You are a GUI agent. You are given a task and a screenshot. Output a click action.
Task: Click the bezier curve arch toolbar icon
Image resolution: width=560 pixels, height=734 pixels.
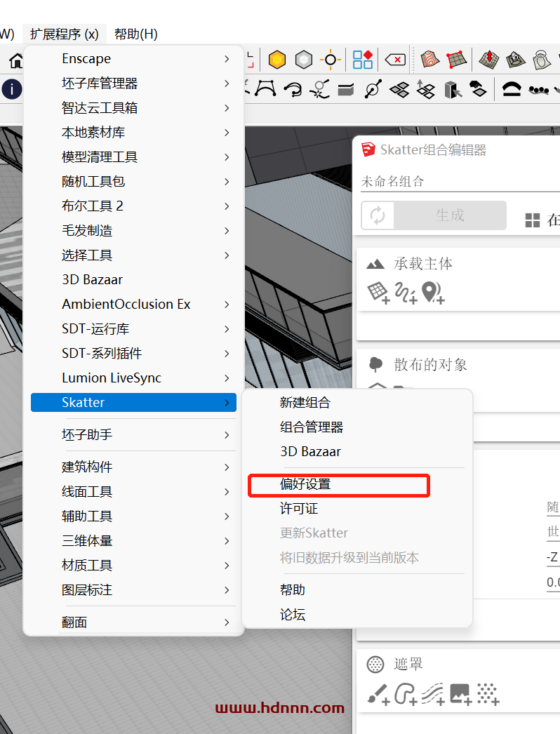(x=265, y=88)
